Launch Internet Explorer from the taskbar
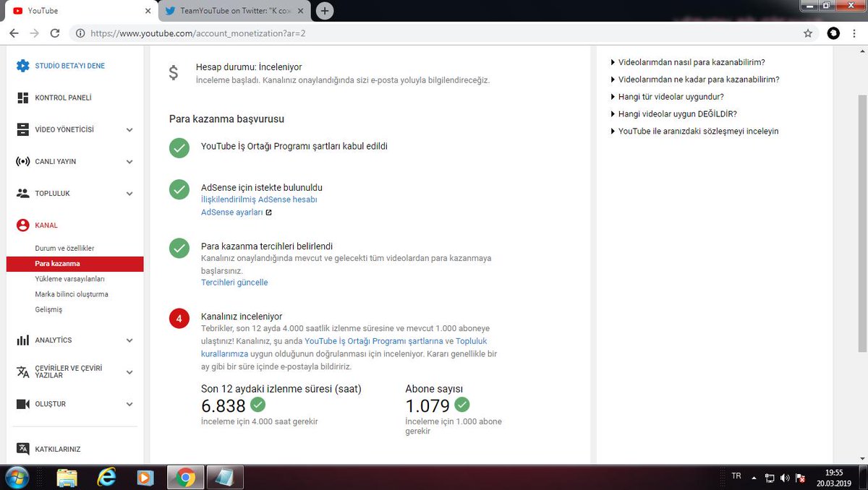The image size is (868, 490). coord(106,477)
